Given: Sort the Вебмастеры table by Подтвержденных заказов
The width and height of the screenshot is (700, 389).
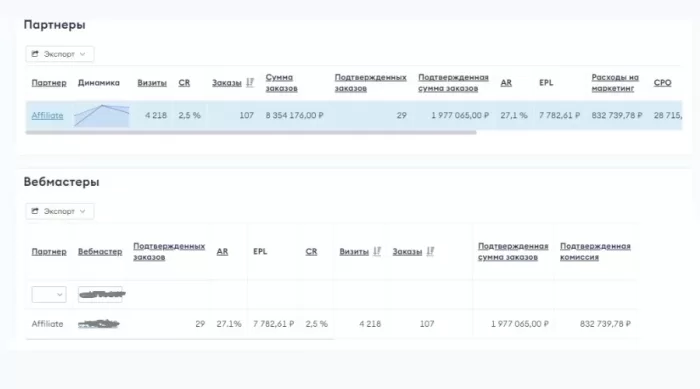Looking at the screenshot, I should click(169, 251).
